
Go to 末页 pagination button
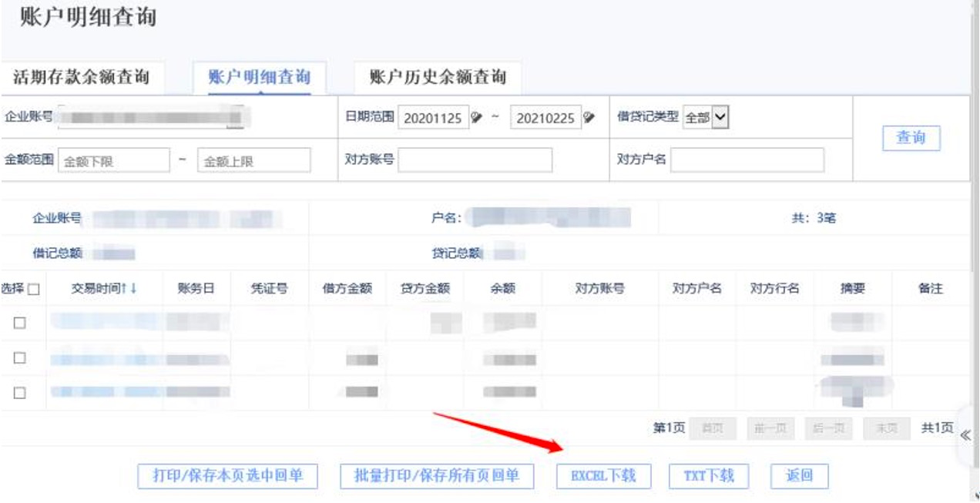tap(886, 428)
